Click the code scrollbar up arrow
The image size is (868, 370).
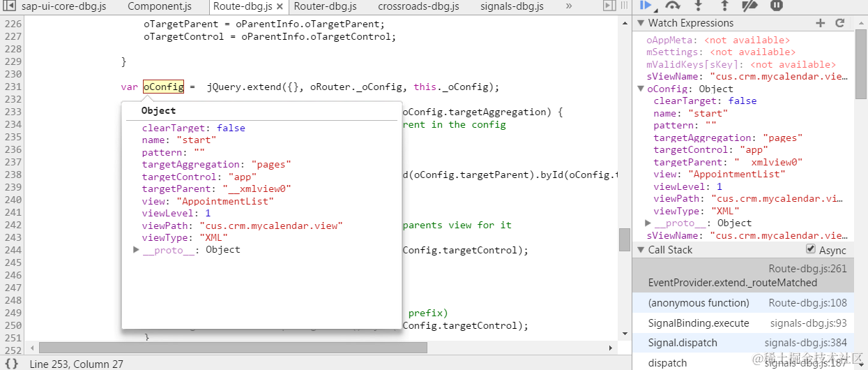pyautogui.click(x=625, y=23)
